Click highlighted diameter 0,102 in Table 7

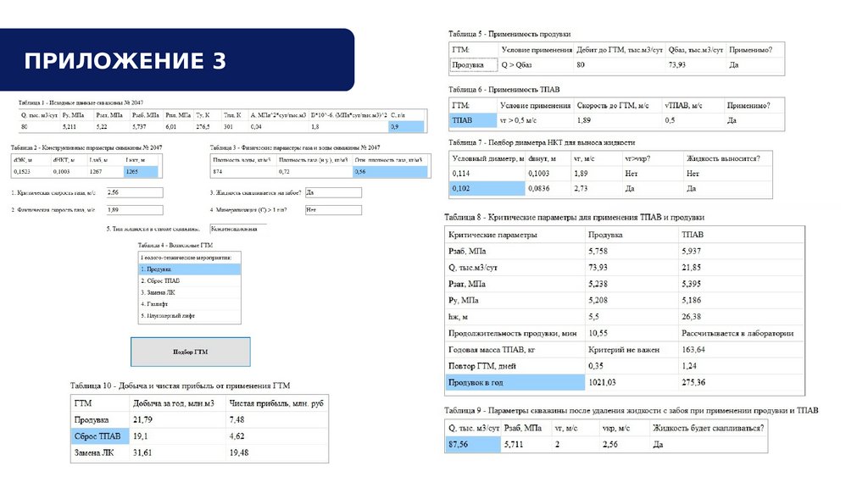click(487, 189)
